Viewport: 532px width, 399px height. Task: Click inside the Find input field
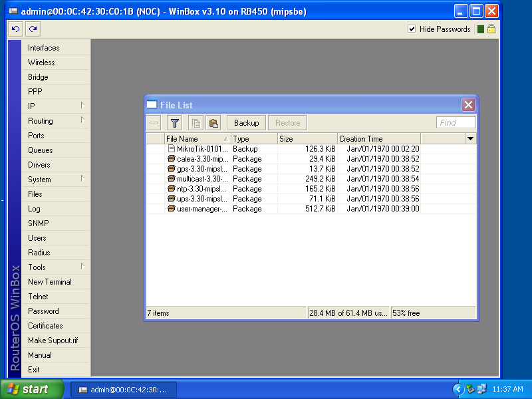pyautogui.click(x=456, y=122)
